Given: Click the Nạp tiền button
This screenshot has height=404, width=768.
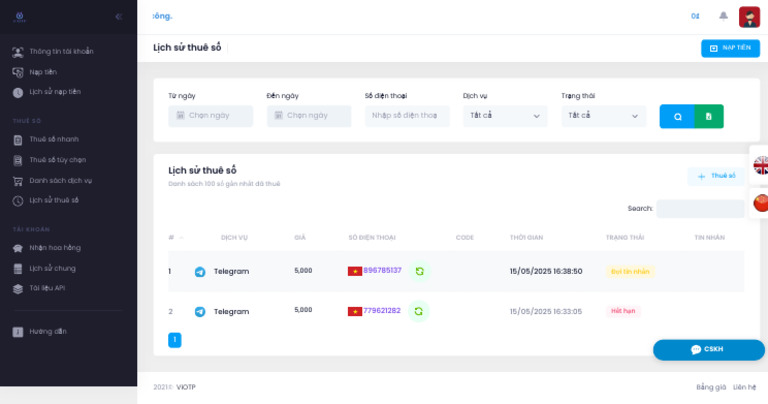Looking at the screenshot, I should pyautogui.click(x=730, y=48).
